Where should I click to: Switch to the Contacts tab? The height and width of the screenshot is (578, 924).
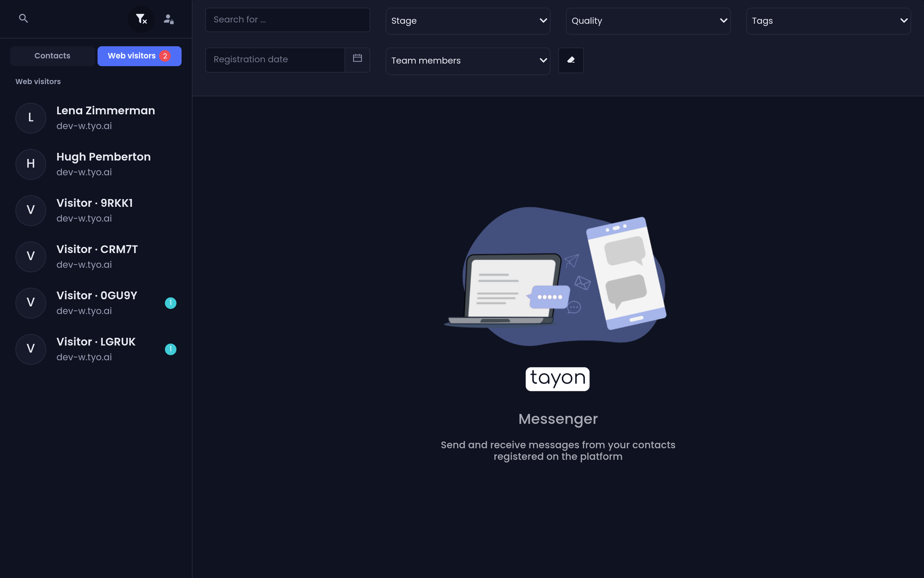pos(52,56)
